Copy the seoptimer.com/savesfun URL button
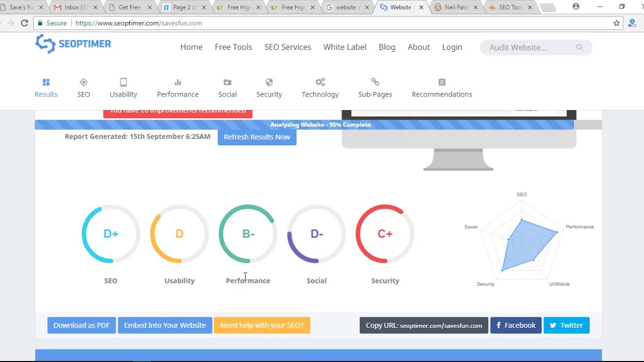Screen dimensions: 644x362 (424, 325)
